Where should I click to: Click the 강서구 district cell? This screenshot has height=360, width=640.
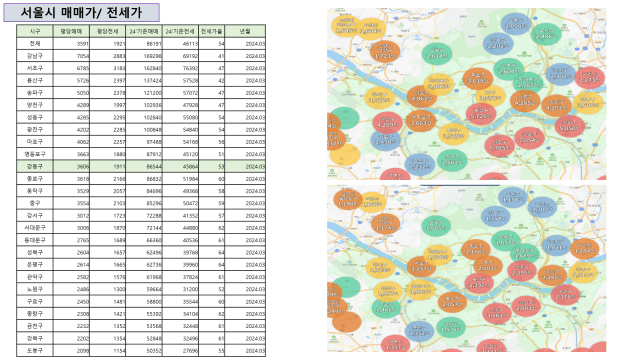[x=35, y=216]
